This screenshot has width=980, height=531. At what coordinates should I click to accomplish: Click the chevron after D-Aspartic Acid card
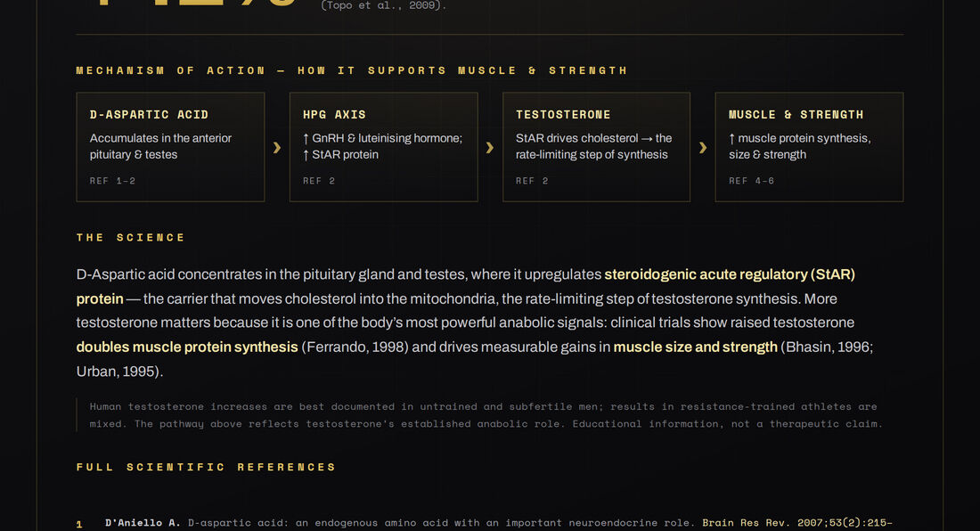(277, 147)
